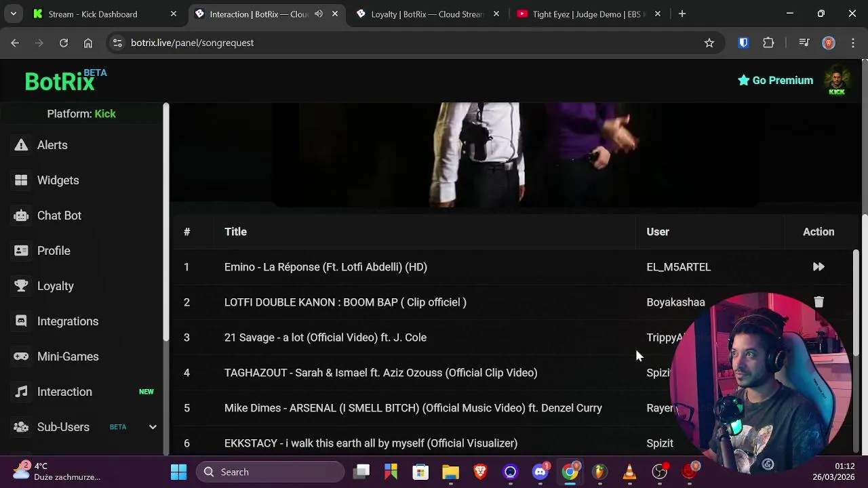Select song EKKSTACY - i walk this earth
Screen dimensions: 868x488
[x=371, y=443]
